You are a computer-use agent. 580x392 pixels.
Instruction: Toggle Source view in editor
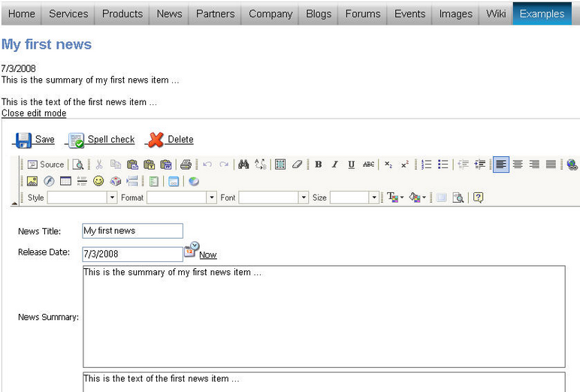(x=46, y=164)
